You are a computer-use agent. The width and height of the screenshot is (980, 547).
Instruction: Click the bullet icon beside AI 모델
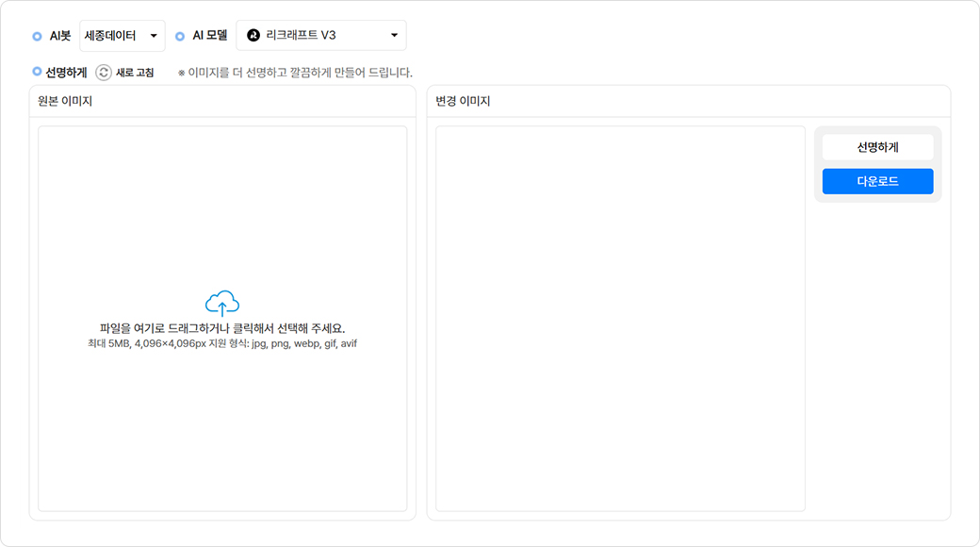pyautogui.click(x=180, y=36)
